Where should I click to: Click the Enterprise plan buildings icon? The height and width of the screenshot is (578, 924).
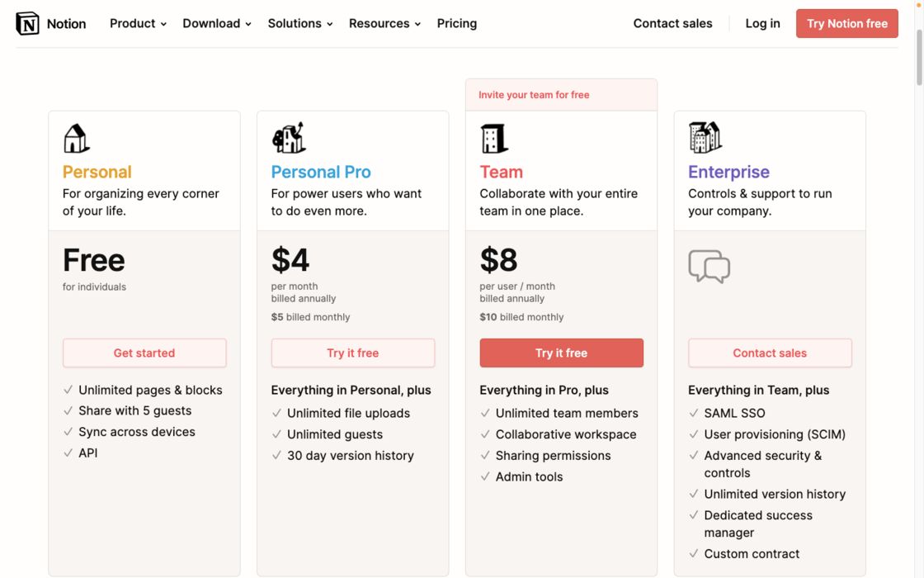(705, 138)
